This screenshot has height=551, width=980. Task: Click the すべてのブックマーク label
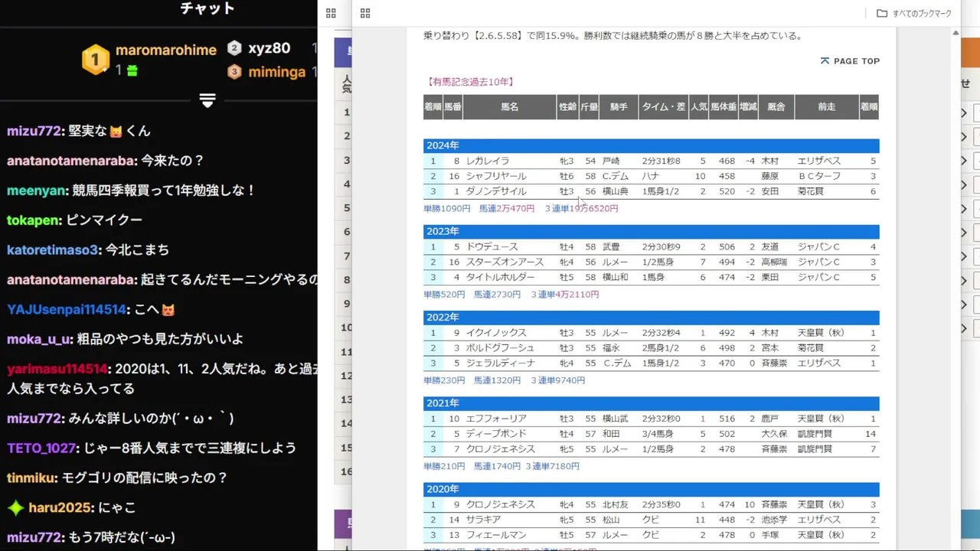coord(922,13)
